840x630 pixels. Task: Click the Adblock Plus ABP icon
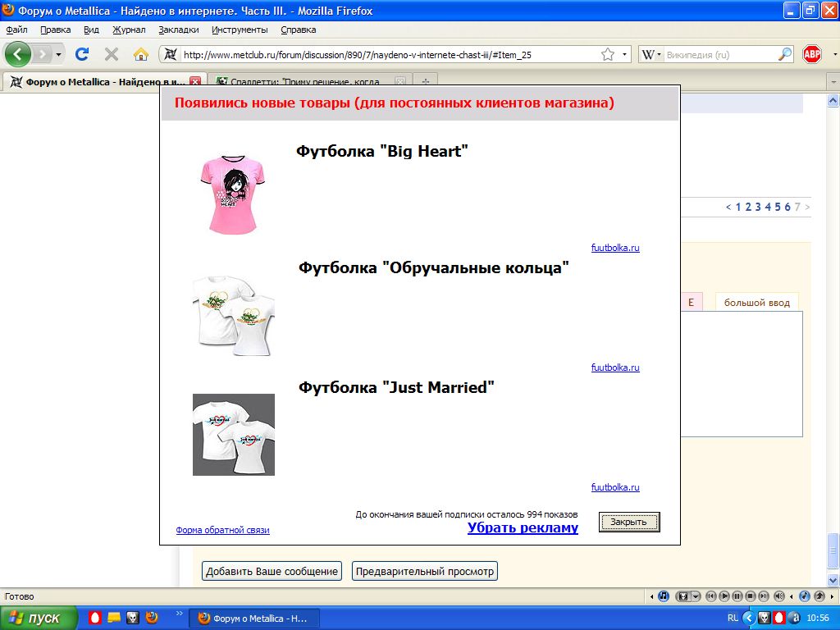(812, 55)
